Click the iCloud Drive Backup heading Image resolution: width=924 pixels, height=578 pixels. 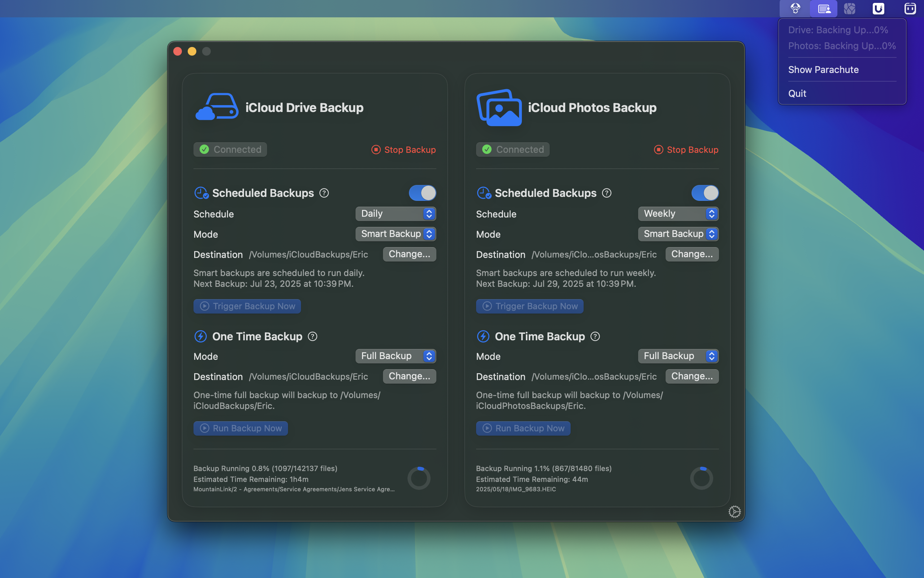(304, 108)
